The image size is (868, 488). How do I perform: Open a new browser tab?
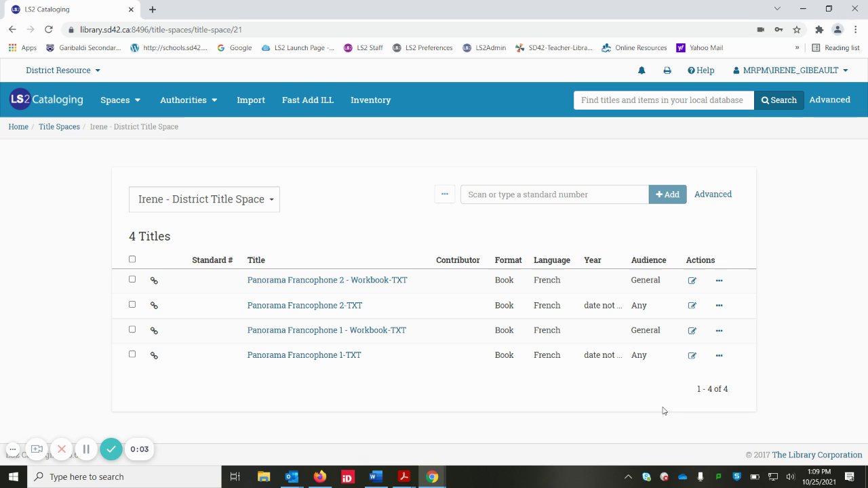click(153, 9)
